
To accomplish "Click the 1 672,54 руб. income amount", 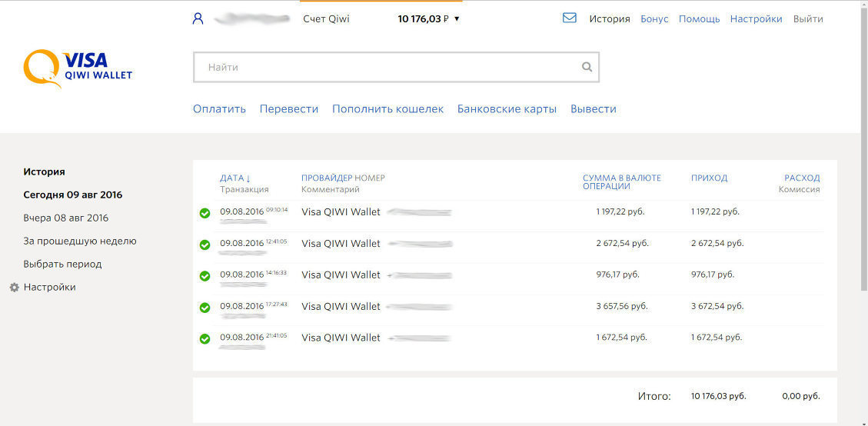I will coord(717,338).
